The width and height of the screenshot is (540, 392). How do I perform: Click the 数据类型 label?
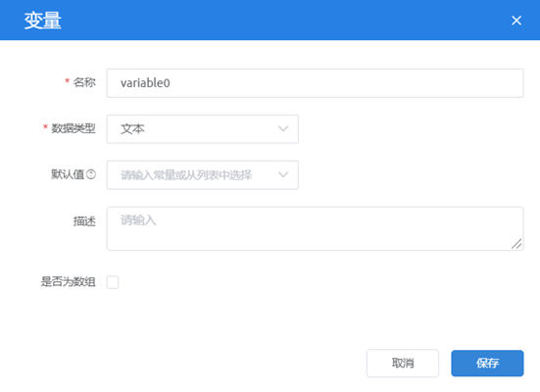coord(73,128)
